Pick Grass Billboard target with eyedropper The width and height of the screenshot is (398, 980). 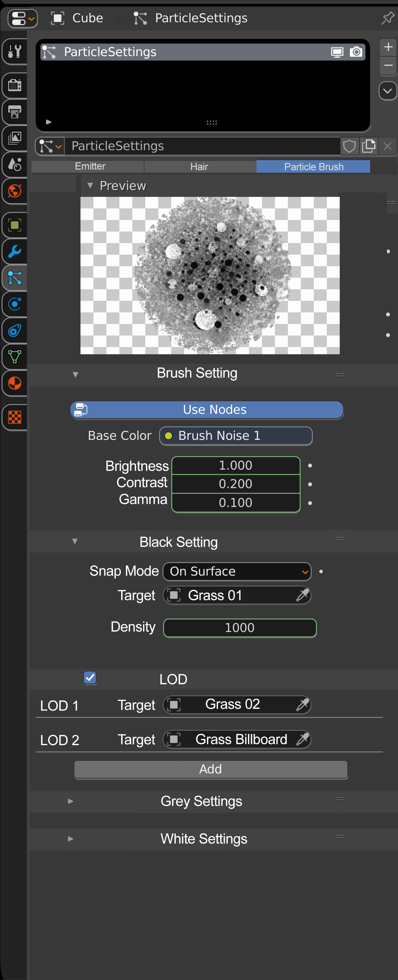tap(302, 739)
